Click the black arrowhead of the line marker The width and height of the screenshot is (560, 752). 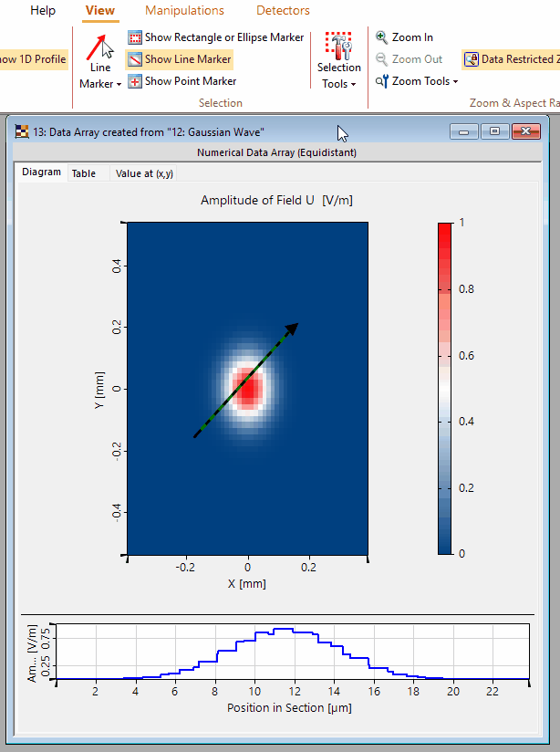point(293,329)
